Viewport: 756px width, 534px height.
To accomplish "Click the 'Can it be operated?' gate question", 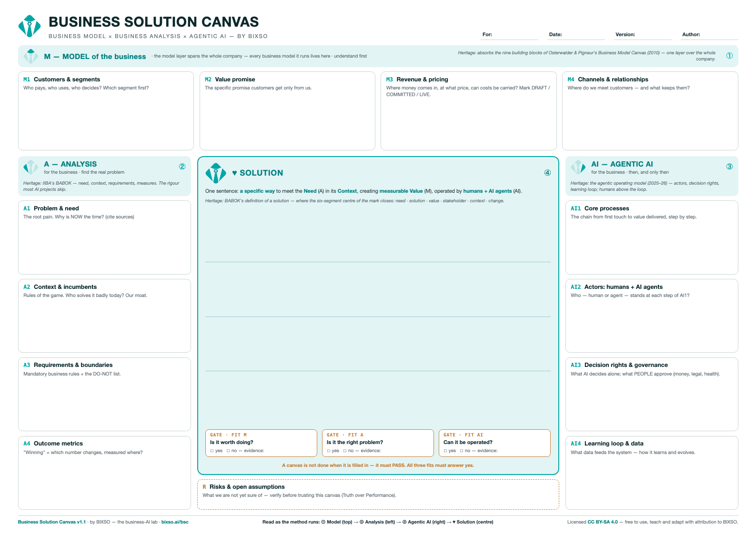I will 468,442.
